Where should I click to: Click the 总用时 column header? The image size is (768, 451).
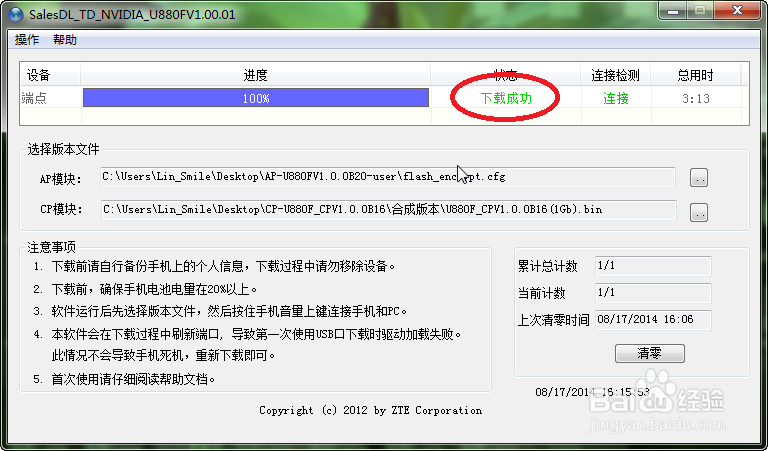696,75
